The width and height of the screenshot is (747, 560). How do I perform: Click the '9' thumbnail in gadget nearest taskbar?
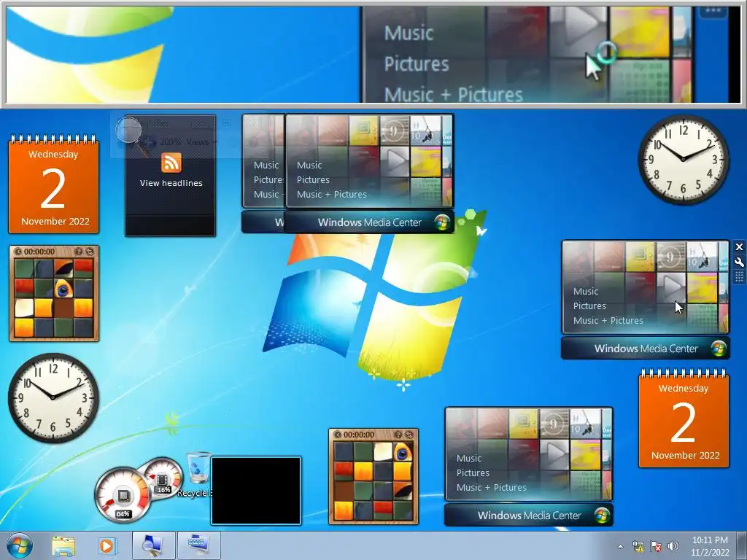pyautogui.click(x=554, y=424)
